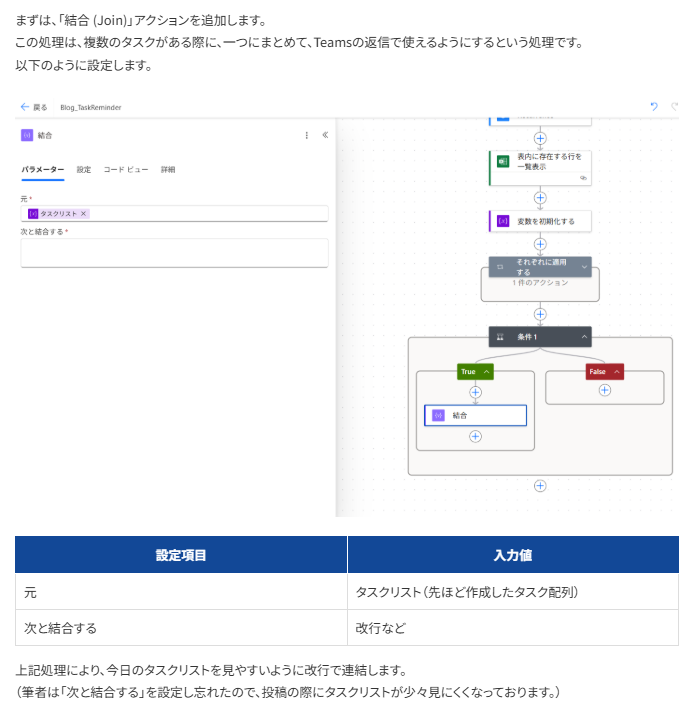This screenshot has width=695, height=704.
Task: Click the 次と結合する input field
Action: [174, 253]
